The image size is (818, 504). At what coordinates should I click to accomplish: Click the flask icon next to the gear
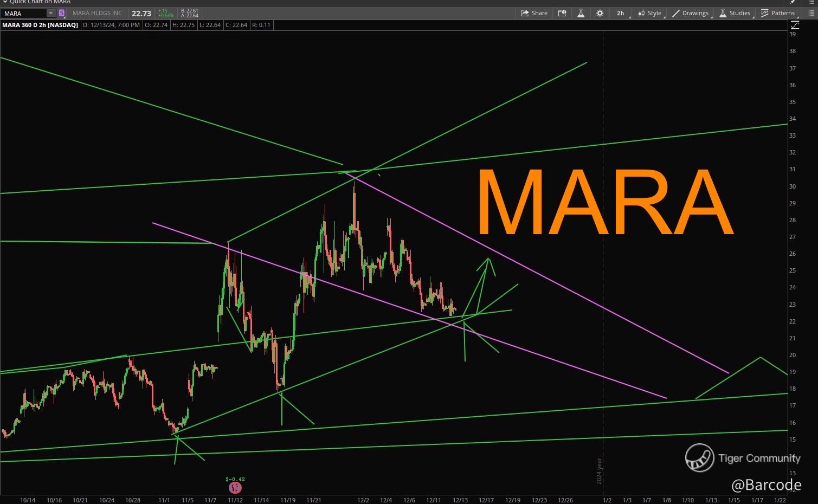(x=581, y=13)
